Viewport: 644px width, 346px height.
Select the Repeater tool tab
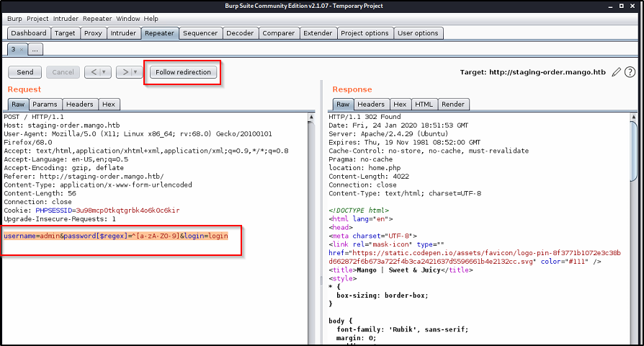(x=159, y=33)
